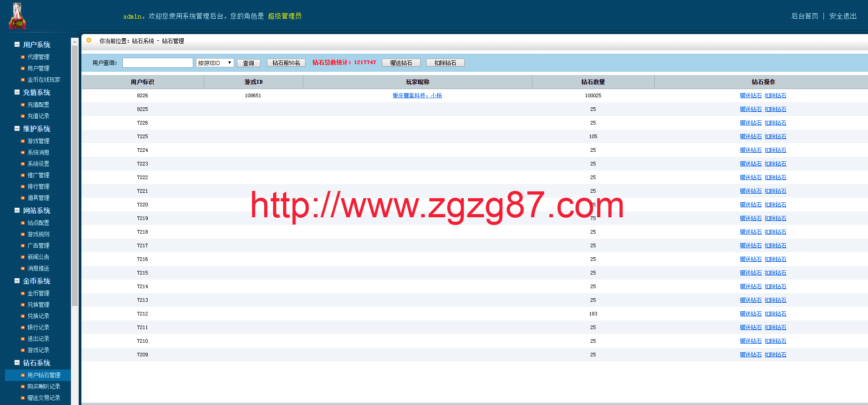The width and height of the screenshot is (868, 405).
Task: Open the 按游戏ID search type dropdown
Action: 215,63
